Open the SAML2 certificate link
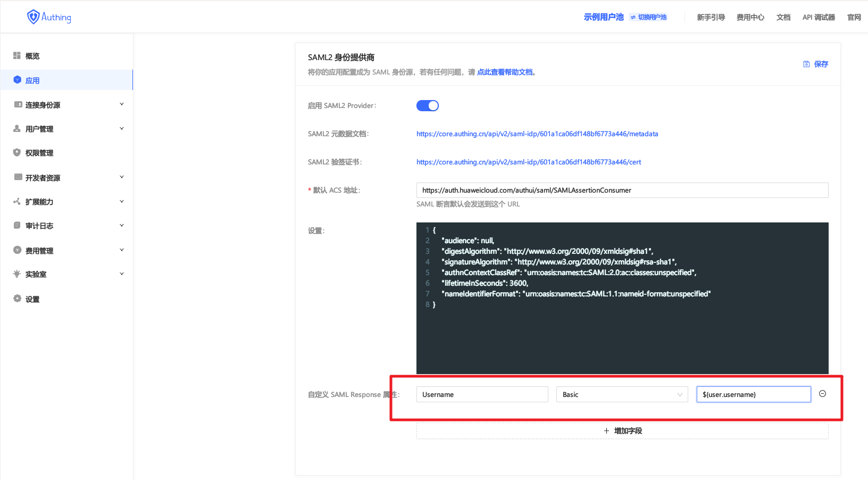 529,162
